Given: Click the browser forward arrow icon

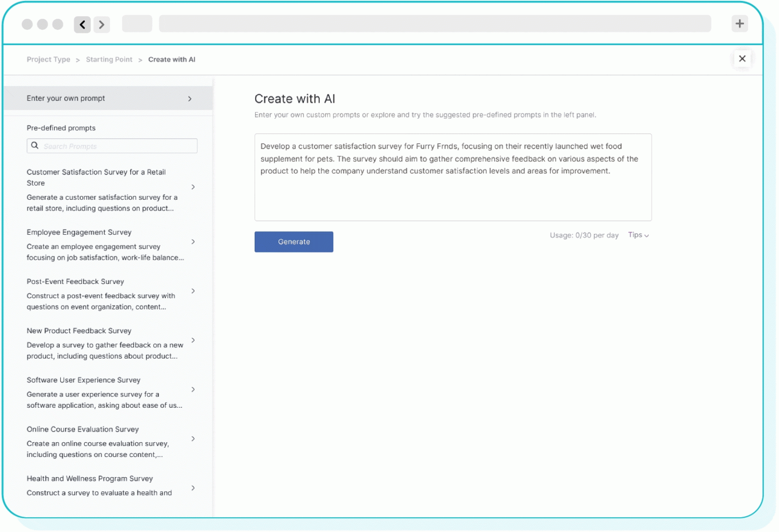Looking at the screenshot, I should 101,24.
